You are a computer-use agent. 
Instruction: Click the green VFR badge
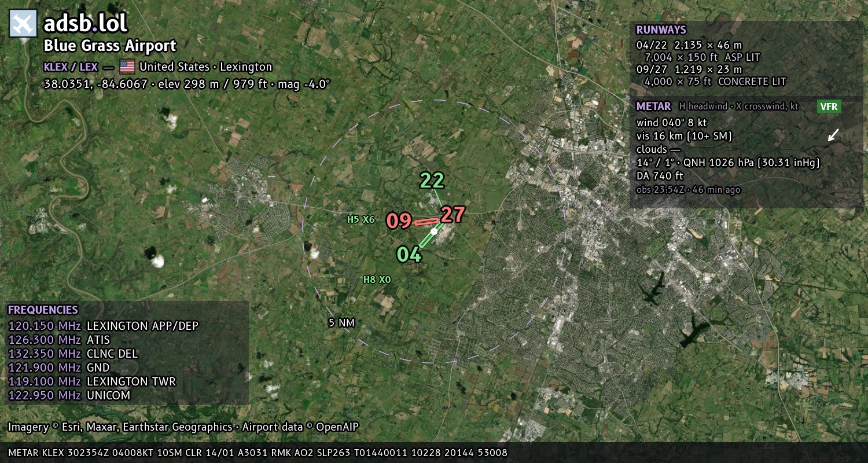(829, 106)
